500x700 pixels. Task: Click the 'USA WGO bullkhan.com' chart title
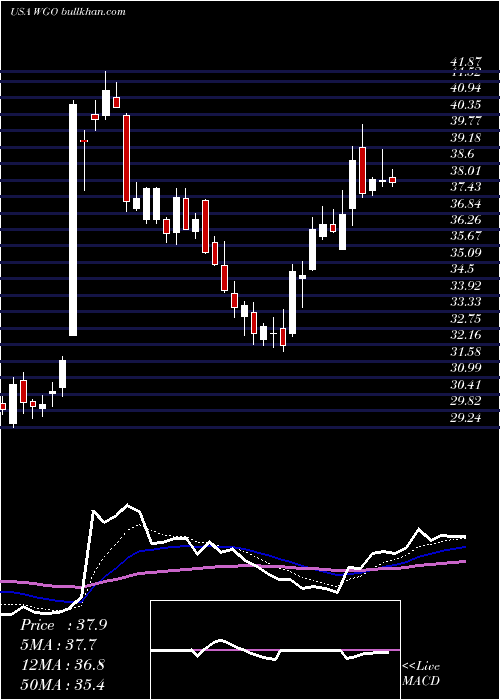point(68,12)
